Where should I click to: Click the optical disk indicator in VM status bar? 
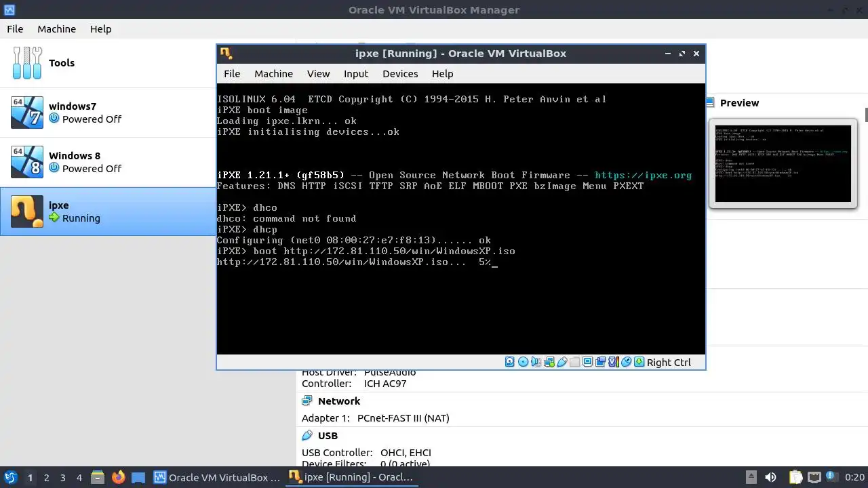pos(523,362)
